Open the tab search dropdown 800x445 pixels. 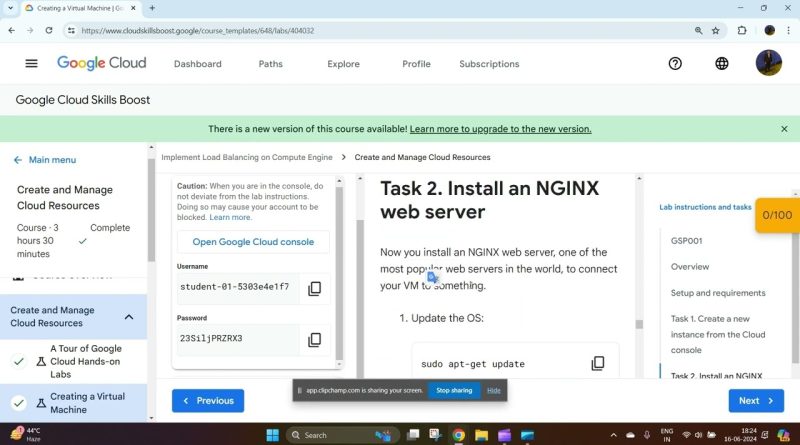[x=10, y=8]
